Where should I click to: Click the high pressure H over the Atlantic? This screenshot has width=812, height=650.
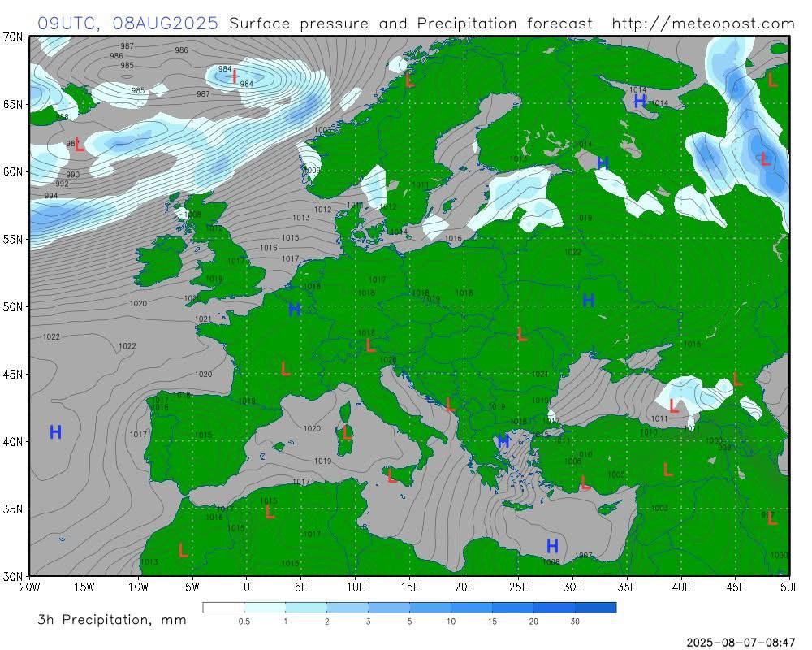pyautogui.click(x=55, y=432)
